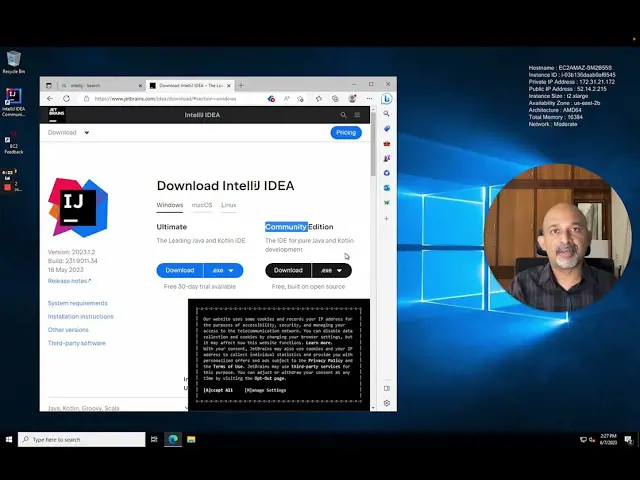Open the Bing chat sidebar button
This screenshot has height=480, width=640.
pyautogui.click(x=387, y=99)
